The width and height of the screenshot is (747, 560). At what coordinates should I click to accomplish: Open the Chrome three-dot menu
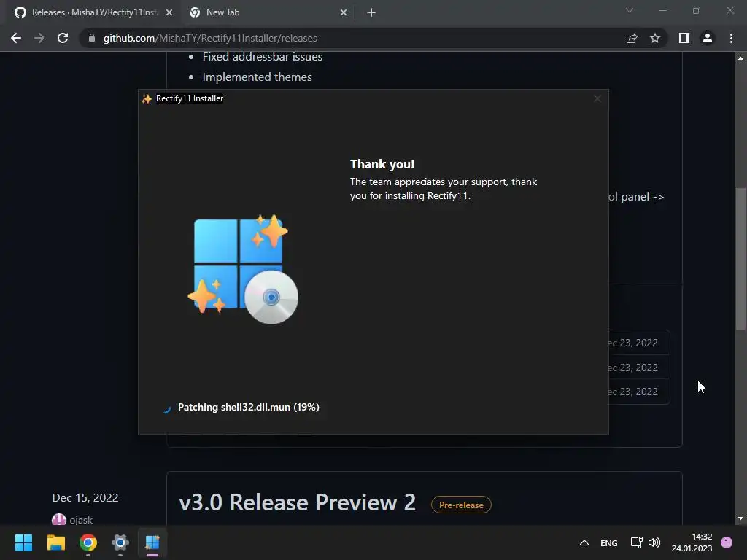tap(731, 38)
